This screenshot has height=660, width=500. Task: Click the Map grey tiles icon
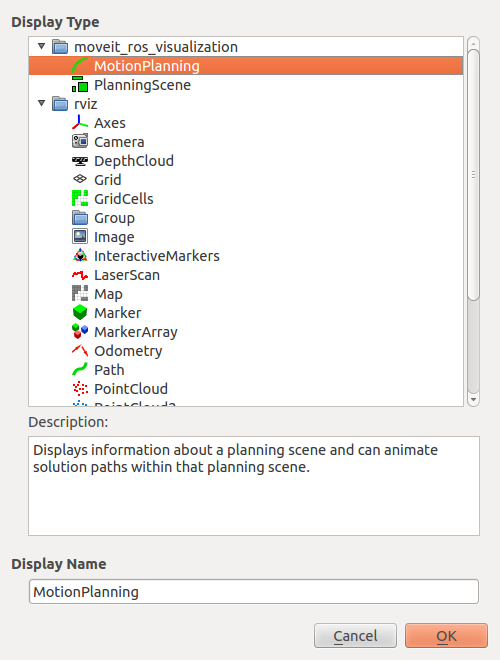[x=80, y=293]
